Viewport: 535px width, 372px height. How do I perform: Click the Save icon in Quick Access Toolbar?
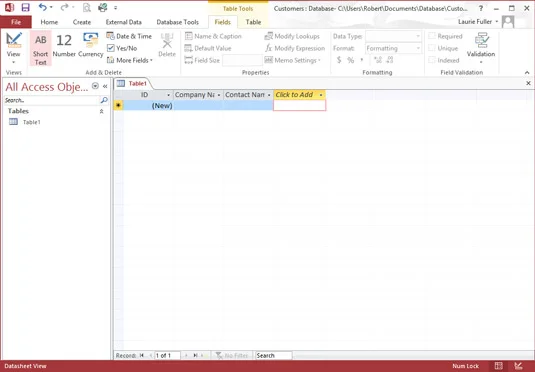(x=25, y=8)
